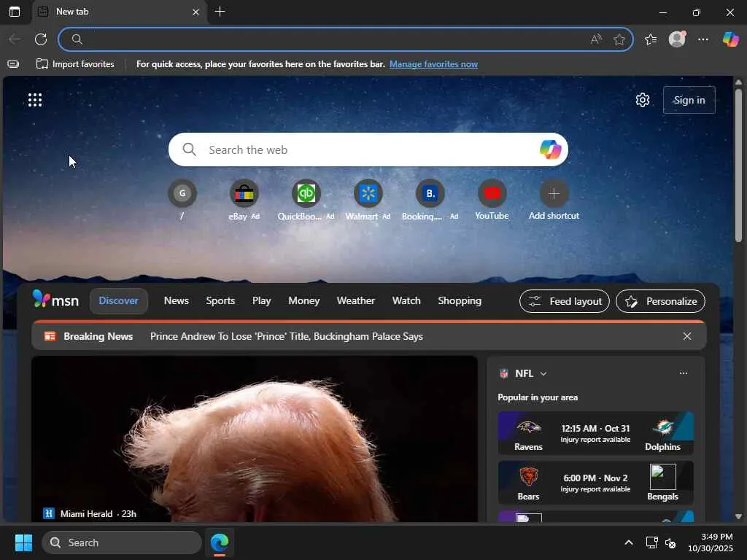
Task: Open the Shopping tab
Action: (x=460, y=301)
